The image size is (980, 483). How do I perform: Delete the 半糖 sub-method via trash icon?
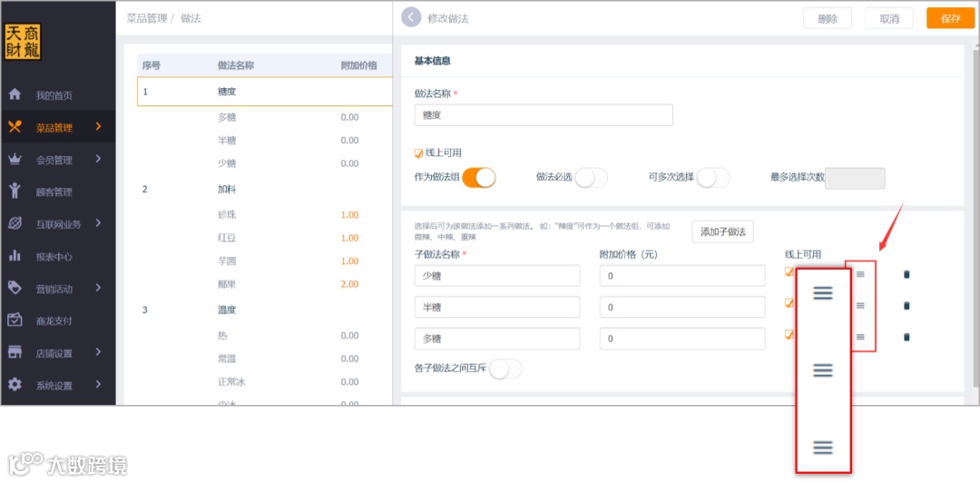point(906,305)
